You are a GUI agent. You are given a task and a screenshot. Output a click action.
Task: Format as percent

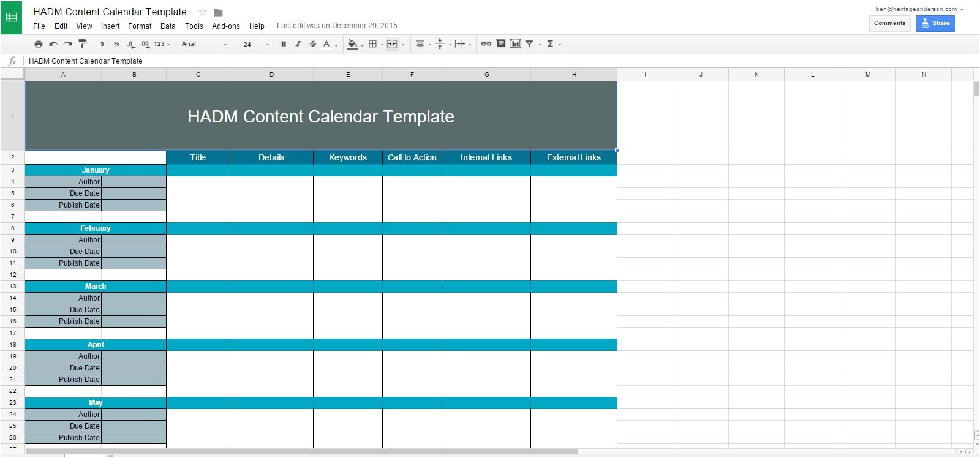click(116, 44)
